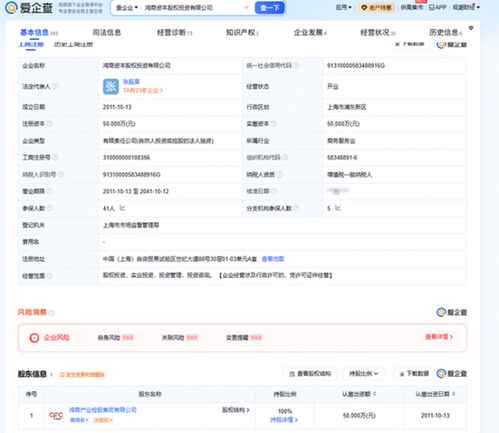Screen dimensions: 499x433
Task: Expand 持股详情 under 100%
Action: 284,420
